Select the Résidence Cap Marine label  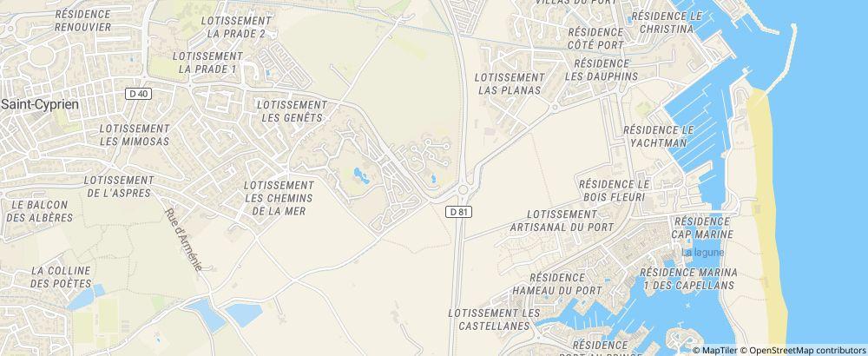point(702,227)
